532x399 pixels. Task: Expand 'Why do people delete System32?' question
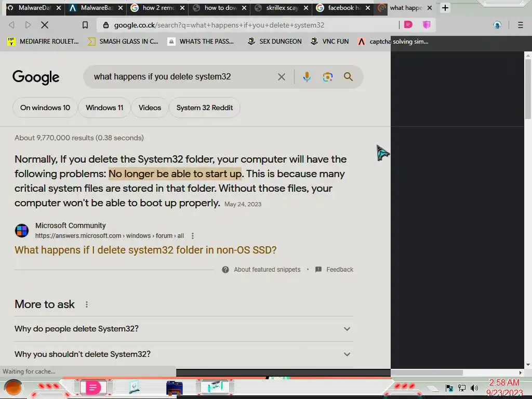[x=183, y=329]
